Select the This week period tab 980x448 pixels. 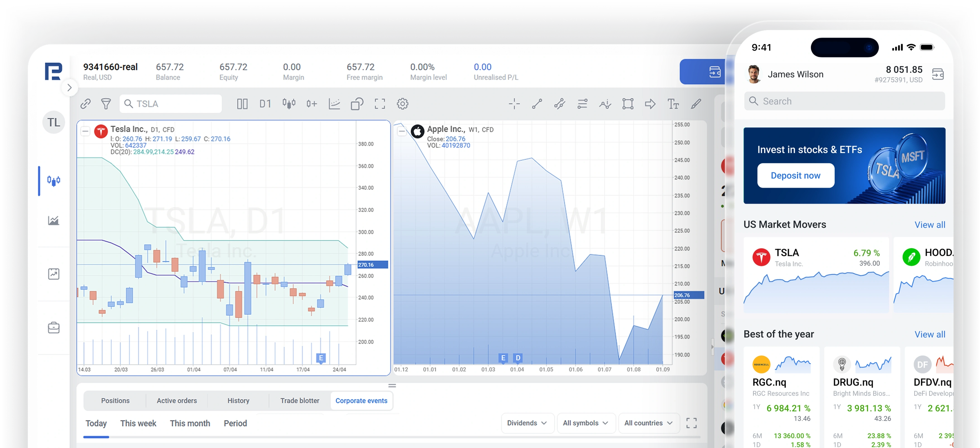tap(138, 423)
